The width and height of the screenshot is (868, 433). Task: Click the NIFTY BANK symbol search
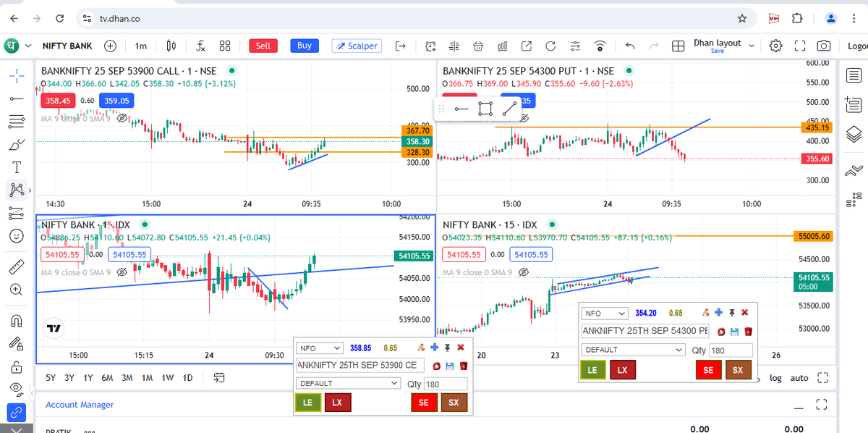(x=67, y=46)
